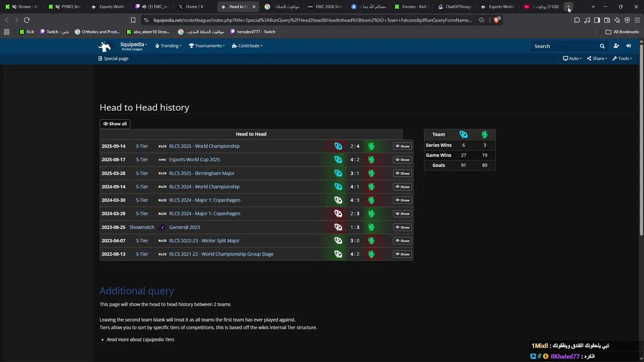
Task: Click the search magnifier icon in Liquipedia header
Action: (x=602, y=46)
